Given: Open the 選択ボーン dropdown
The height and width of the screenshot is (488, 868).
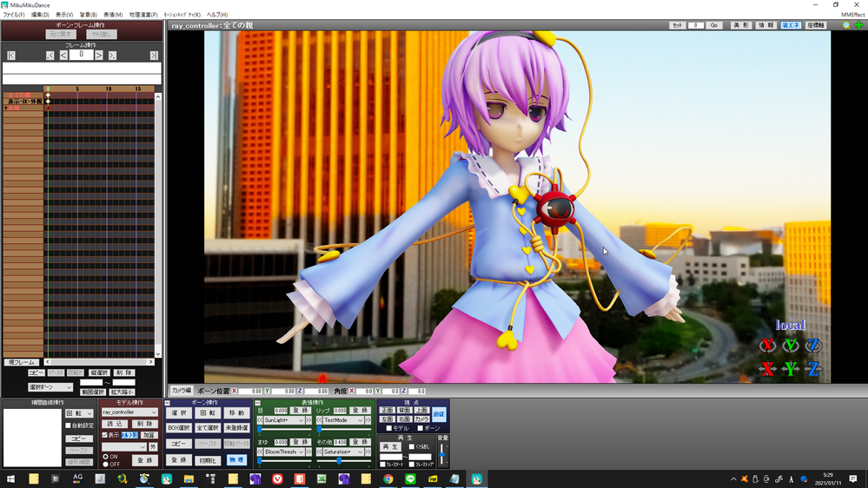Looking at the screenshot, I should pos(50,387).
